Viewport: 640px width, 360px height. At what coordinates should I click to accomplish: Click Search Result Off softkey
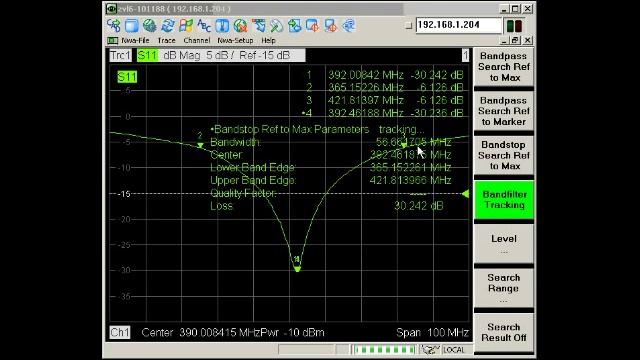(504, 332)
